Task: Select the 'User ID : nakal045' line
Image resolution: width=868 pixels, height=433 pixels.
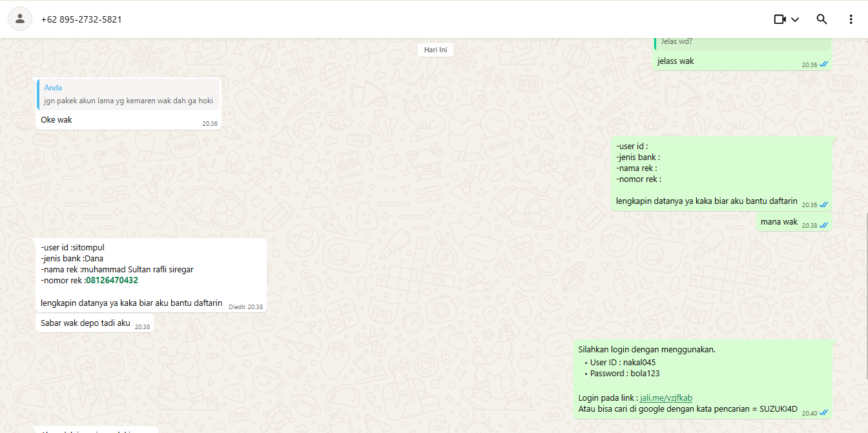Action: click(x=623, y=363)
